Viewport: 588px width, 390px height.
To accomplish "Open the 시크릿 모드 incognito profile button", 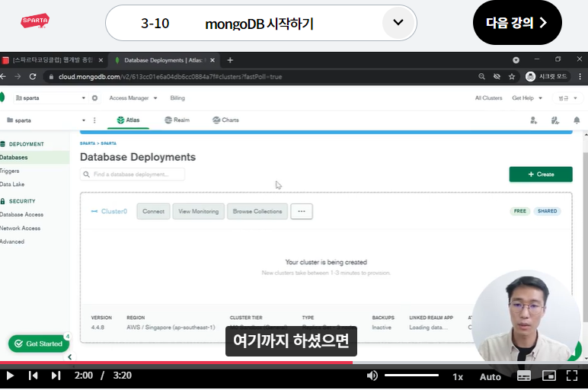I will click(x=547, y=76).
